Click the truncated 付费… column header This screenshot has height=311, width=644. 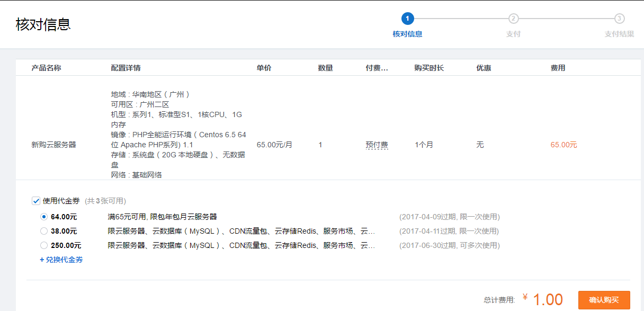tap(377, 68)
